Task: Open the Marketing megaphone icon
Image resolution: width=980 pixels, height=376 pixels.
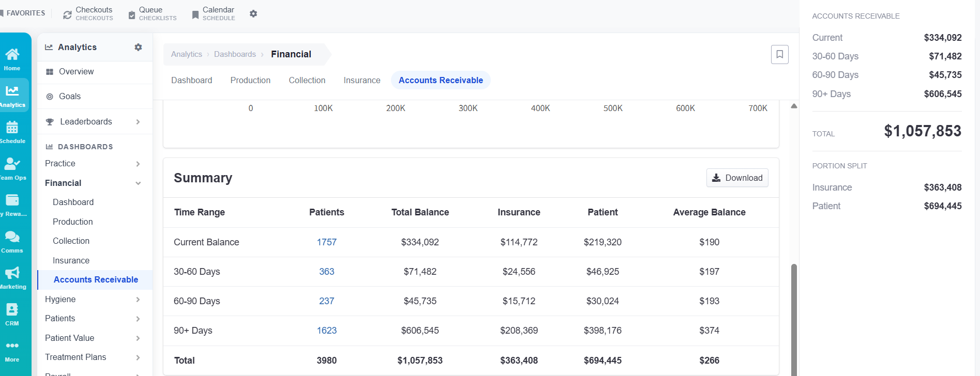Action: tap(12, 278)
